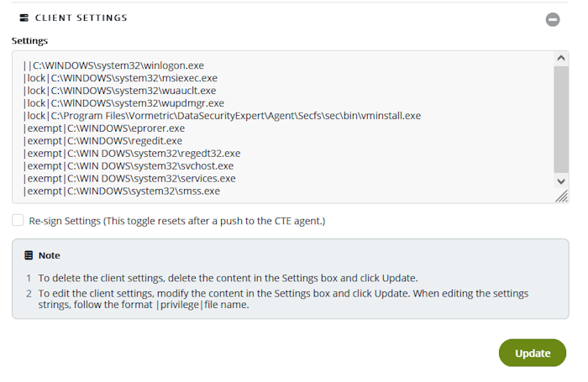Enable the Re-sign Settings checkbox
Screen dimensions: 588x382
coord(18,221)
